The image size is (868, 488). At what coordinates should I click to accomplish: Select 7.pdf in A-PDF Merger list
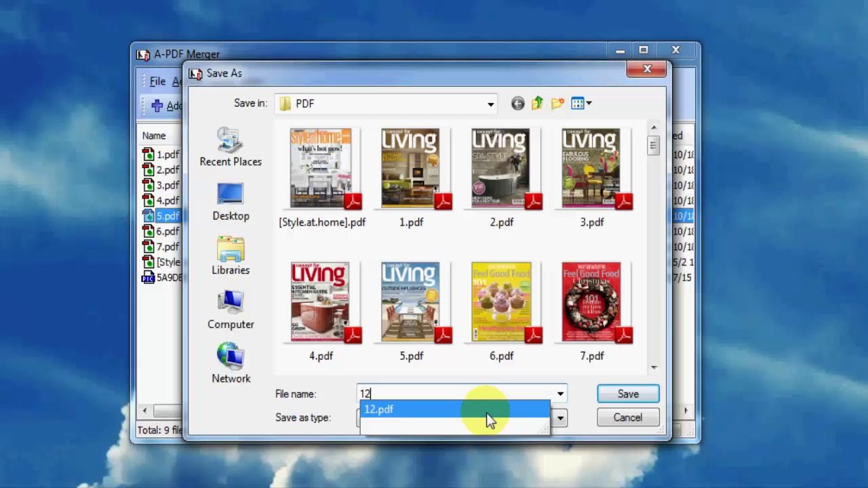click(168, 247)
